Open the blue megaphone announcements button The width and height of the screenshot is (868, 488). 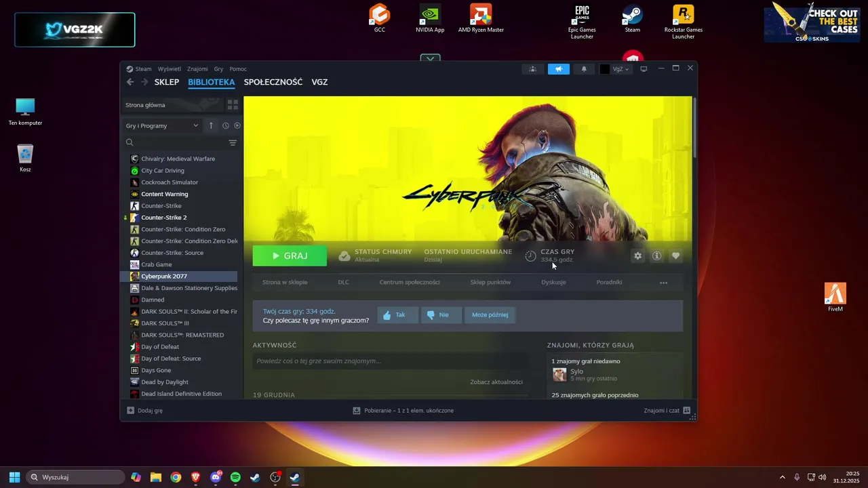pyautogui.click(x=559, y=69)
